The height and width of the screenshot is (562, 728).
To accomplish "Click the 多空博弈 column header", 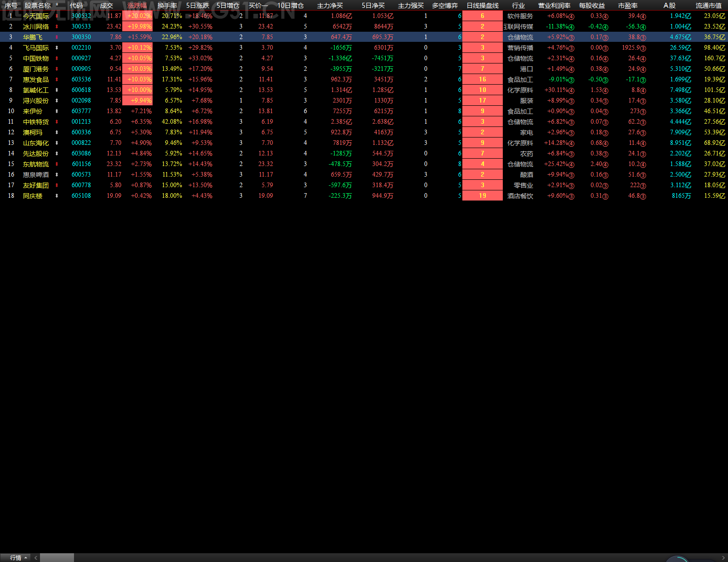I will 445,6.
